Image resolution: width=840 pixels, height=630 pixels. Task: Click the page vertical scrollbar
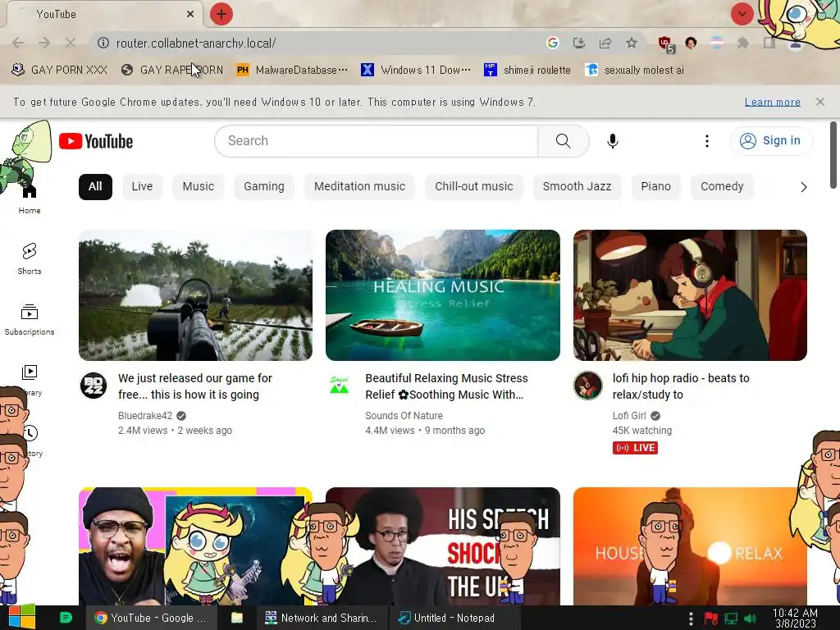click(x=833, y=155)
